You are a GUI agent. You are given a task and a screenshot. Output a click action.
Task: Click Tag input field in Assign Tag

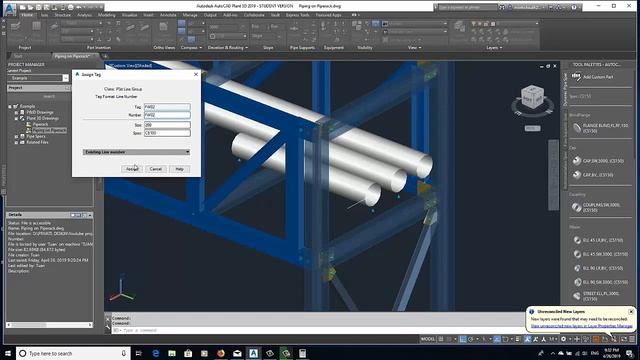(167, 107)
